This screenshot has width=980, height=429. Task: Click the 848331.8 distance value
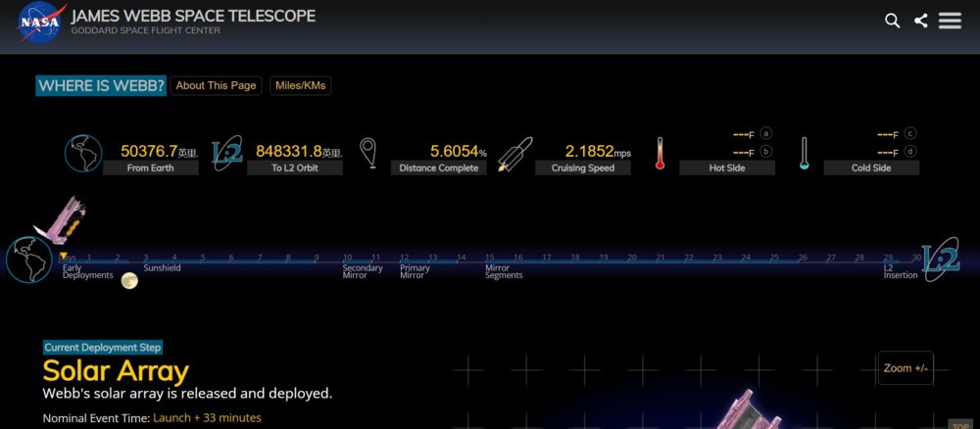[289, 151]
